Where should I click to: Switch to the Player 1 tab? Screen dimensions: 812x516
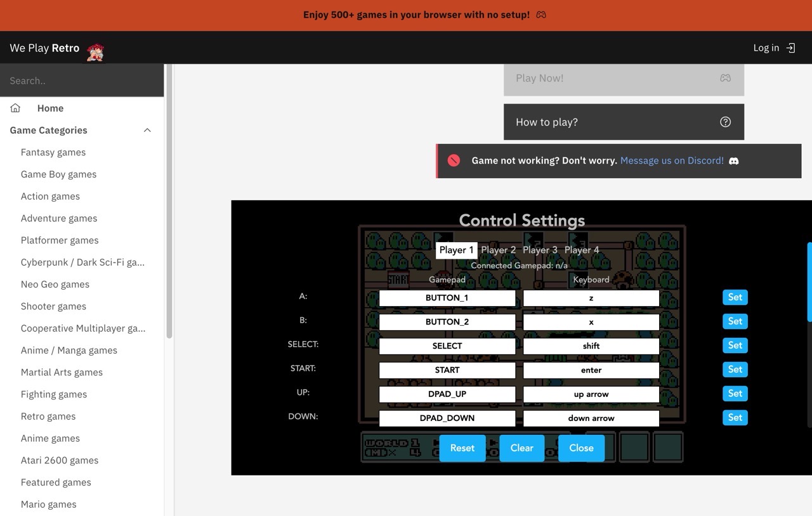click(x=457, y=250)
